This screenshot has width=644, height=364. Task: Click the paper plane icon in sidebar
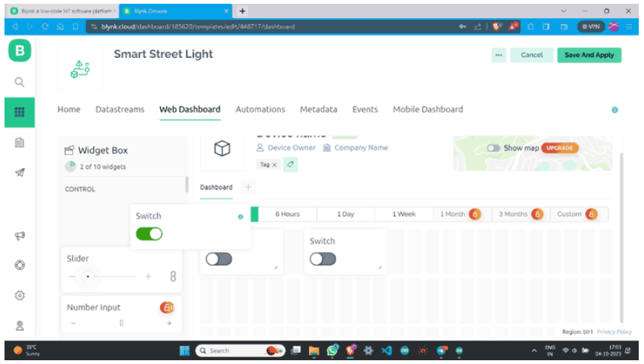click(x=20, y=173)
